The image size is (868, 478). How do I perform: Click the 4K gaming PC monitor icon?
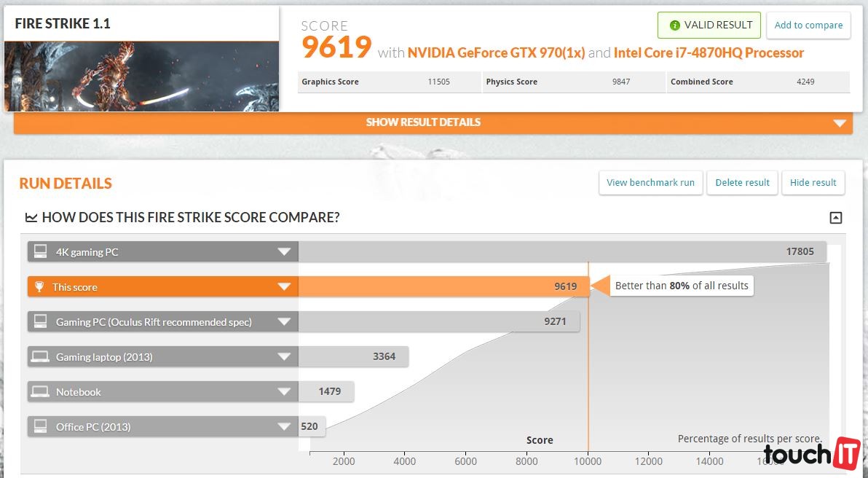tap(41, 252)
